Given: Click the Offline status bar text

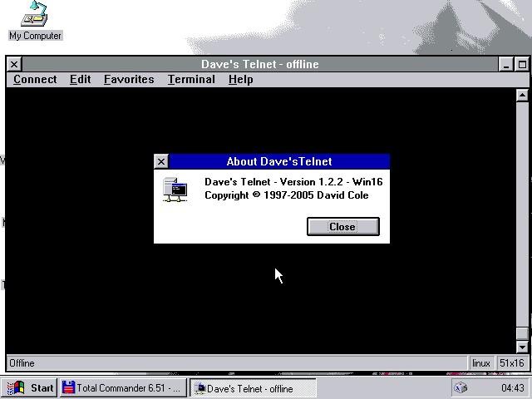Looking at the screenshot, I should tap(22, 363).
